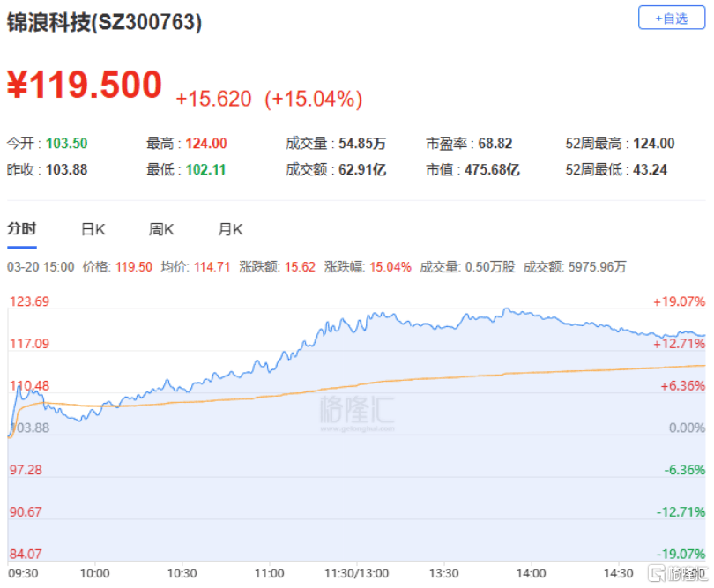Click the 锦浪科技(SZ300763) stock title

(105, 23)
